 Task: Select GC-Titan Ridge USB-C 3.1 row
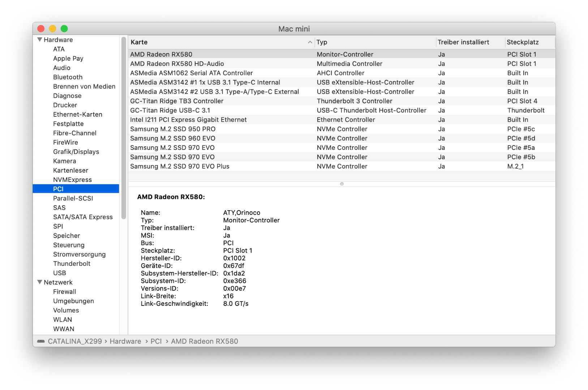click(x=342, y=110)
